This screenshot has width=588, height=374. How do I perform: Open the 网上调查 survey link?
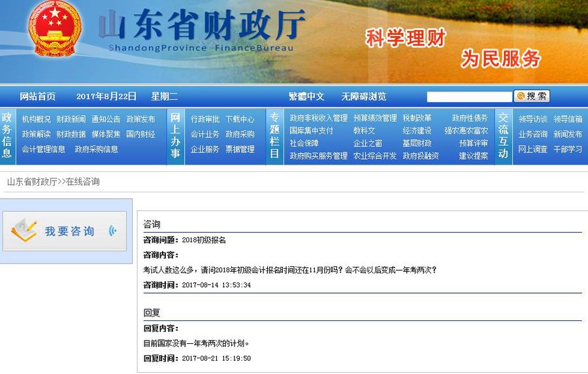coord(532,149)
